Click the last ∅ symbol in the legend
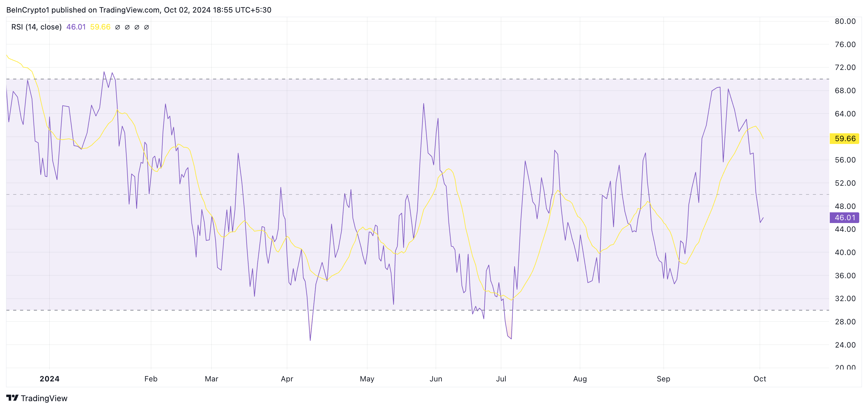Screen dimensions: 868x409 [147, 27]
